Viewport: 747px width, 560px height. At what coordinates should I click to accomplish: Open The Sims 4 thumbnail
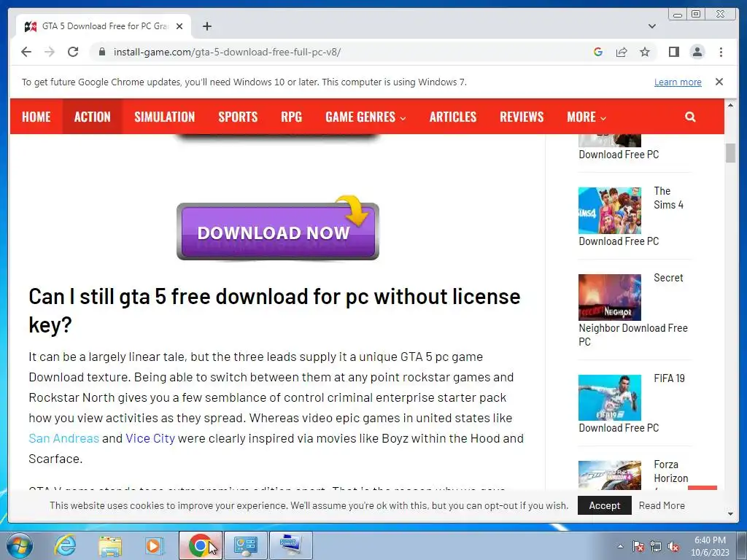[x=610, y=210]
